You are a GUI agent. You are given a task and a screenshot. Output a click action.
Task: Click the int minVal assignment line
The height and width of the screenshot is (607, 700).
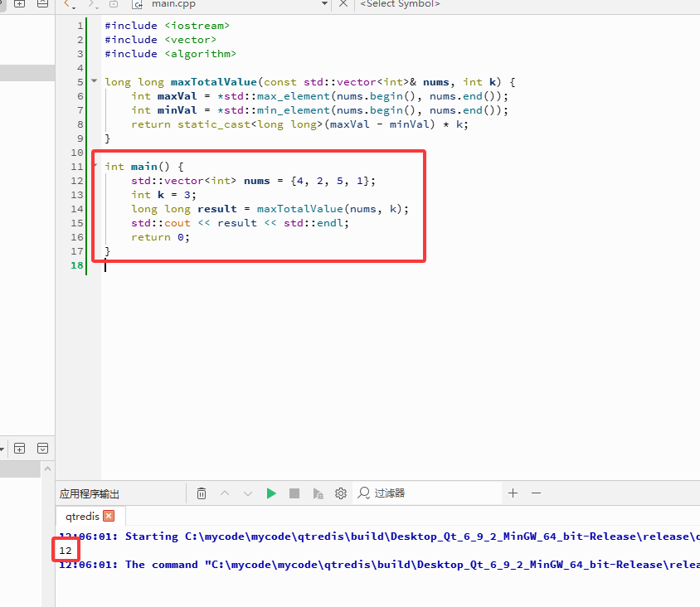319,110
